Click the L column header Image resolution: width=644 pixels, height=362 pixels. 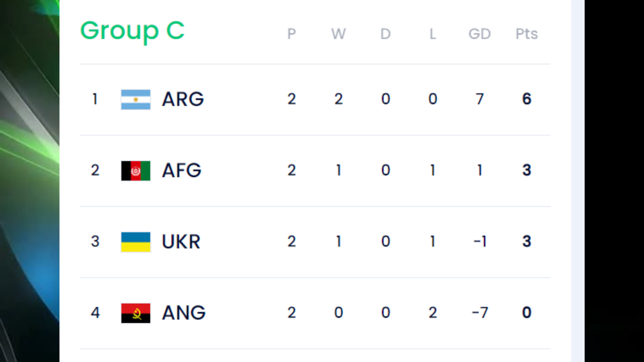(433, 34)
